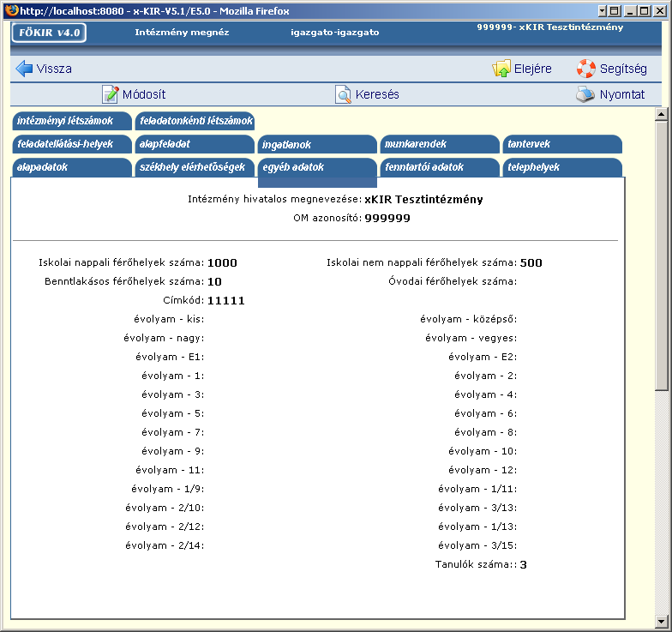The height and width of the screenshot is (632, 672).
Task: Open the tantervek tab
Action: (562, 144)
